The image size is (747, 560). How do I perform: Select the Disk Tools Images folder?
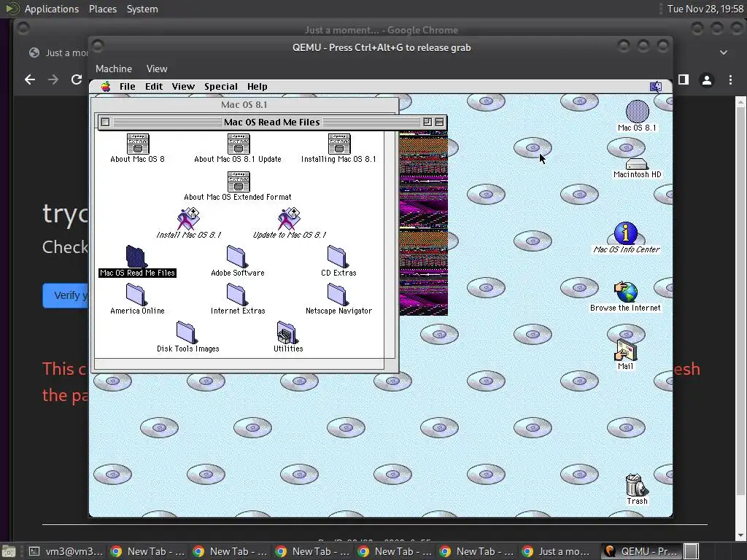click(x=187, y=332)
